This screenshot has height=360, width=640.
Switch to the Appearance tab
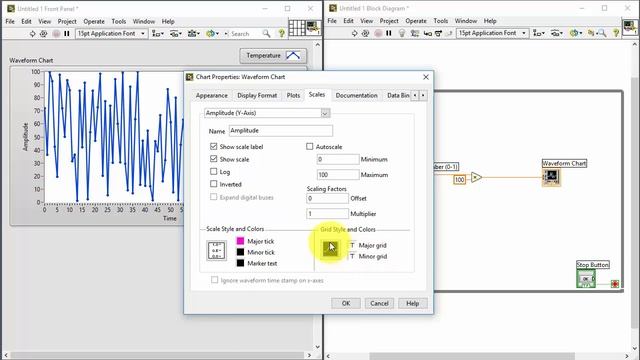coord(211,96)
